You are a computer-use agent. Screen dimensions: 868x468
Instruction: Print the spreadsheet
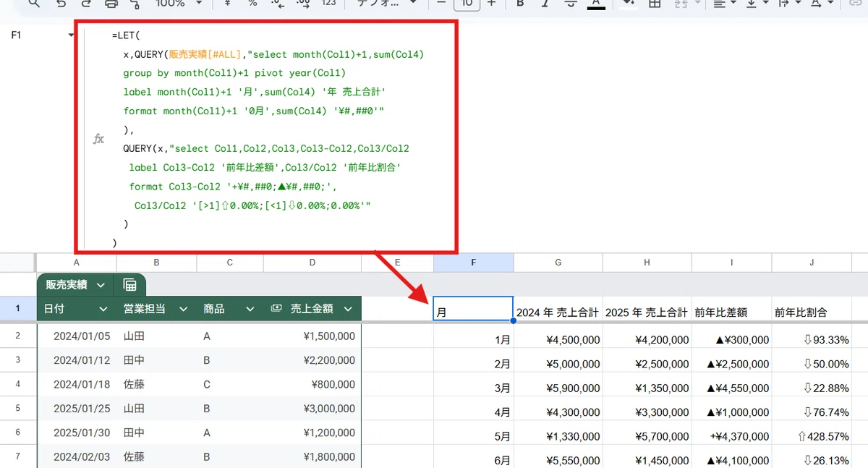point(111,4)
